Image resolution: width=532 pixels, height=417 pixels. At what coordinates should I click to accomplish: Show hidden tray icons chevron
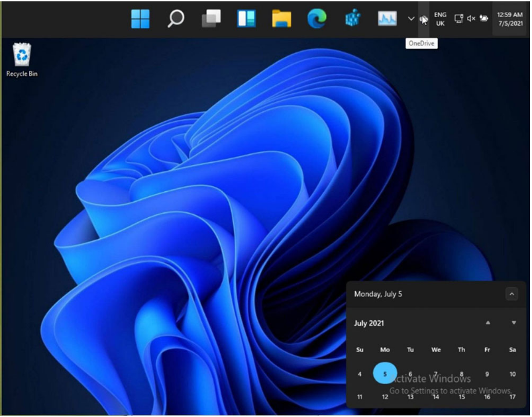[x=411, y=19]
